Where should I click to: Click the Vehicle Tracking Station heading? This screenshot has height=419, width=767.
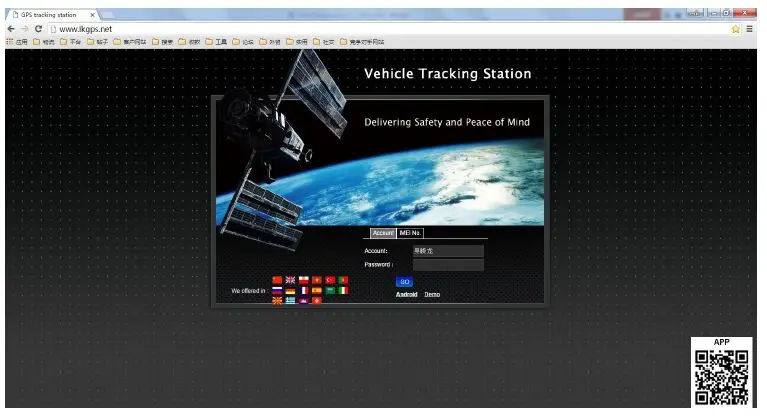(x=448, y=74)
